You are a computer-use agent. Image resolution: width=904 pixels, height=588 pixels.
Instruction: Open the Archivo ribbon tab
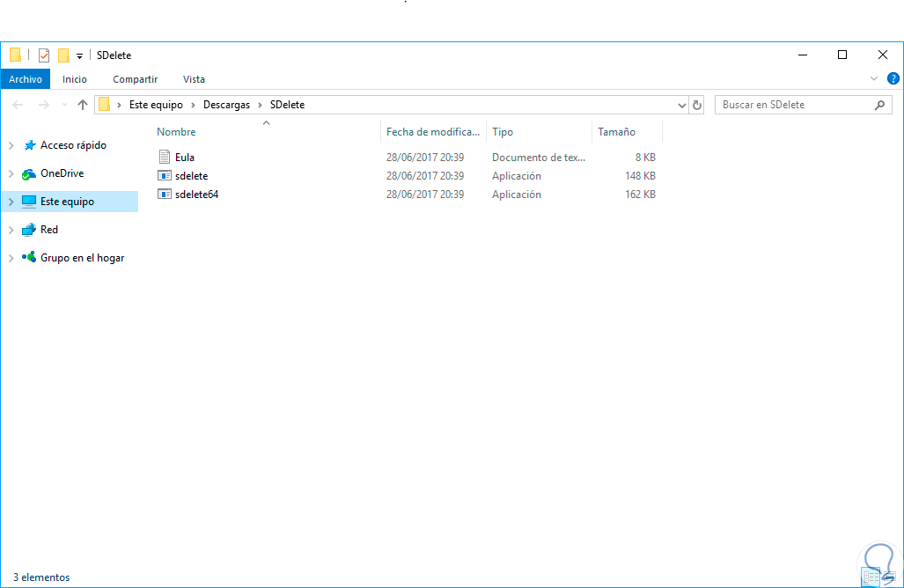point(26,79)
